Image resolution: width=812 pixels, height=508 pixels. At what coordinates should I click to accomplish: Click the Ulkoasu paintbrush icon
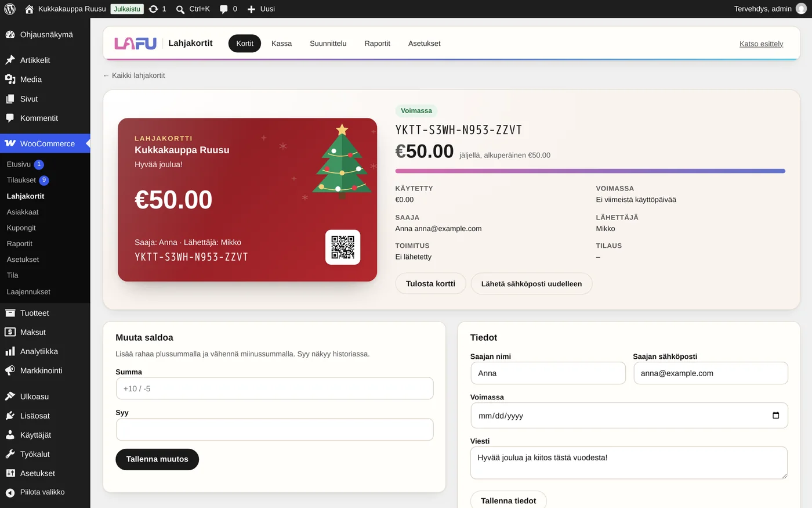10,397
